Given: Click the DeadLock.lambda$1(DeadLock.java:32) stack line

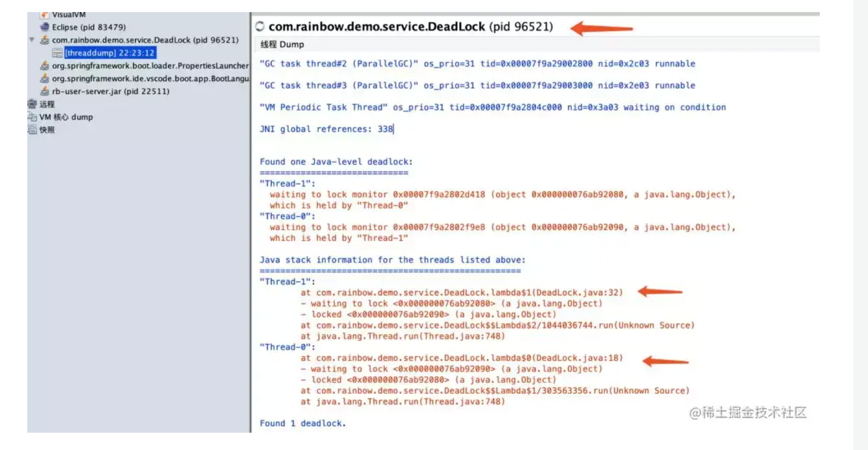Looking at the screenshot, I should pos(461,293).
